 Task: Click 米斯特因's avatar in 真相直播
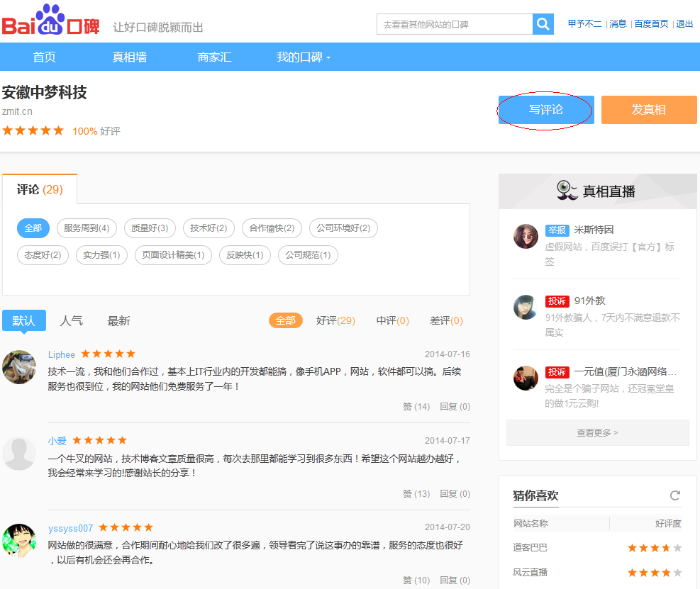pos(526,236)
